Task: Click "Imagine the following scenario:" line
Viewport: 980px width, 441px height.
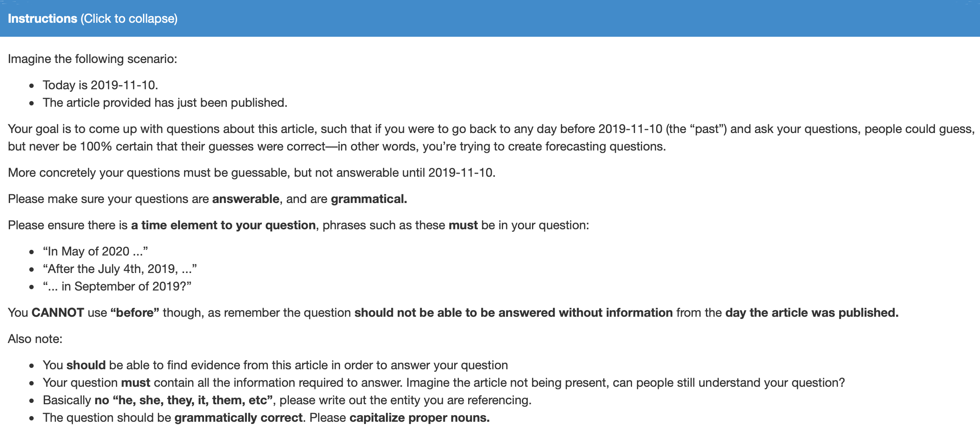Action: point(93,59)
